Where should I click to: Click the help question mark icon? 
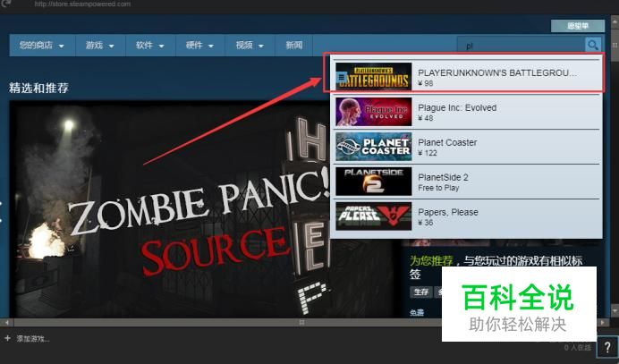607,347
